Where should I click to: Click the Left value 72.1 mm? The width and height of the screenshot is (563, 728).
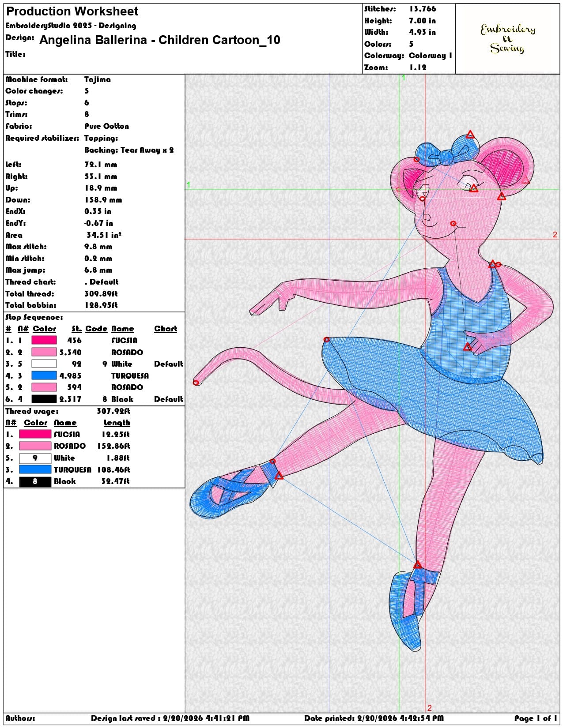101,165
